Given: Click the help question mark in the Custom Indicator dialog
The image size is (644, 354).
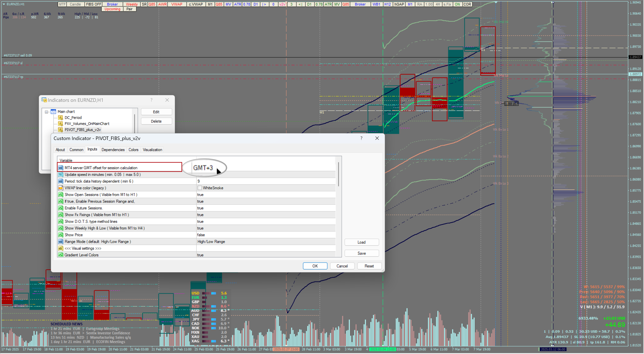Looking at the screenshot, I should 361,138.
